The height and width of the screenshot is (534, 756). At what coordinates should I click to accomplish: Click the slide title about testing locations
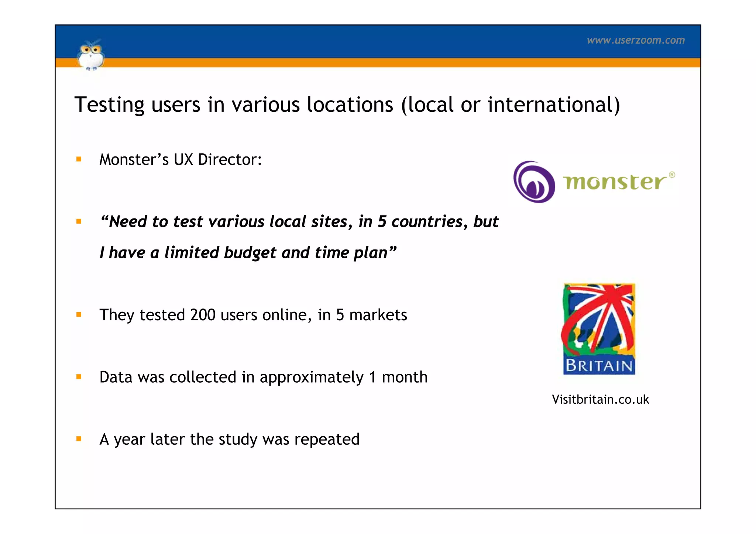[x=347, y=104]
